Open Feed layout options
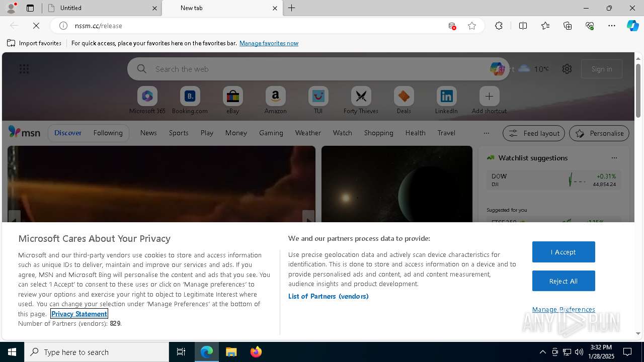 534,133
